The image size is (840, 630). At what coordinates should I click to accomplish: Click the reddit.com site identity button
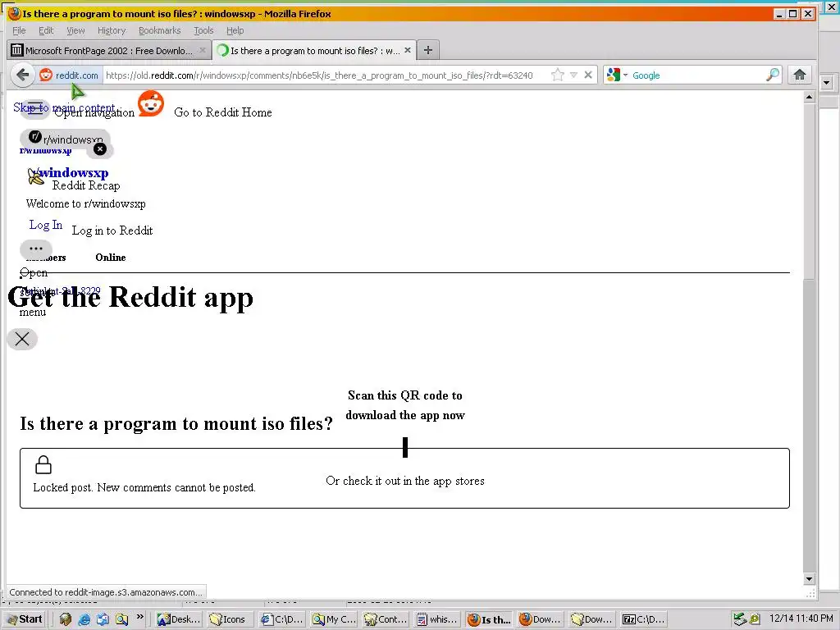point(70,75)
